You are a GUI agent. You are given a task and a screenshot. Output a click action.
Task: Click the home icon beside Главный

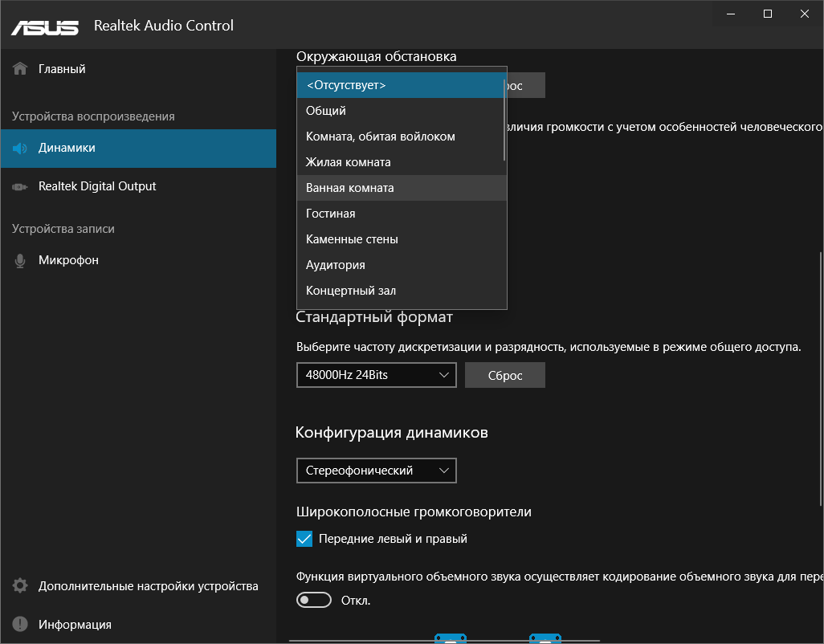pos(21,69)
